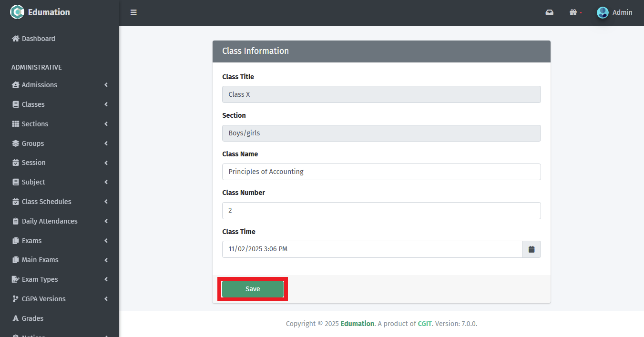Click the Main Exams icon
The width and height of the screenshot is (644, 337).
(16, 260)
